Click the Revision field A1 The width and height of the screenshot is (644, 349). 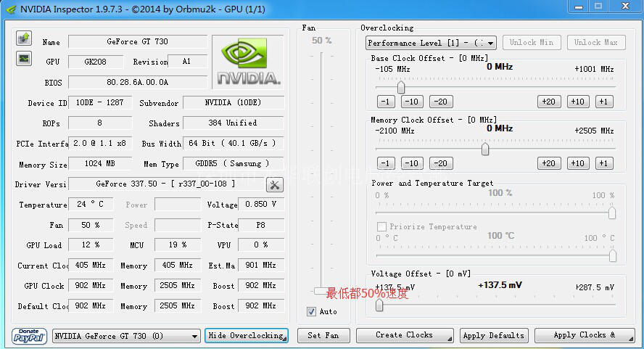(187, 61)
